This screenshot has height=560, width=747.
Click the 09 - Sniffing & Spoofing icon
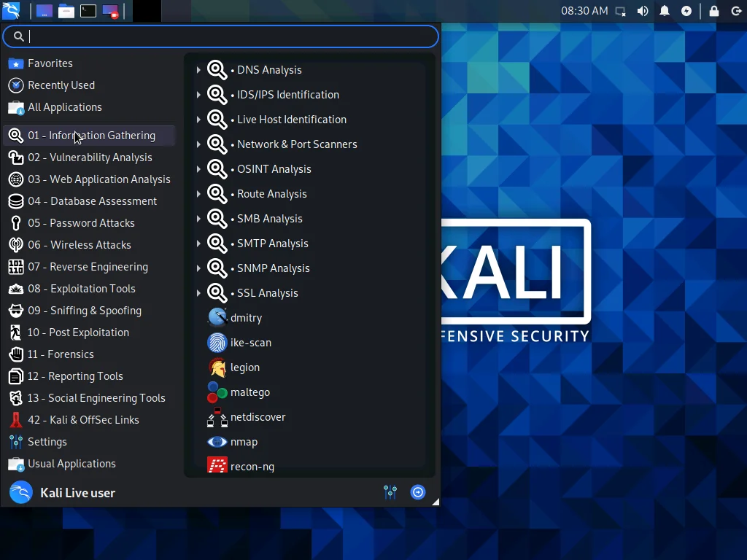coord(16,311)
